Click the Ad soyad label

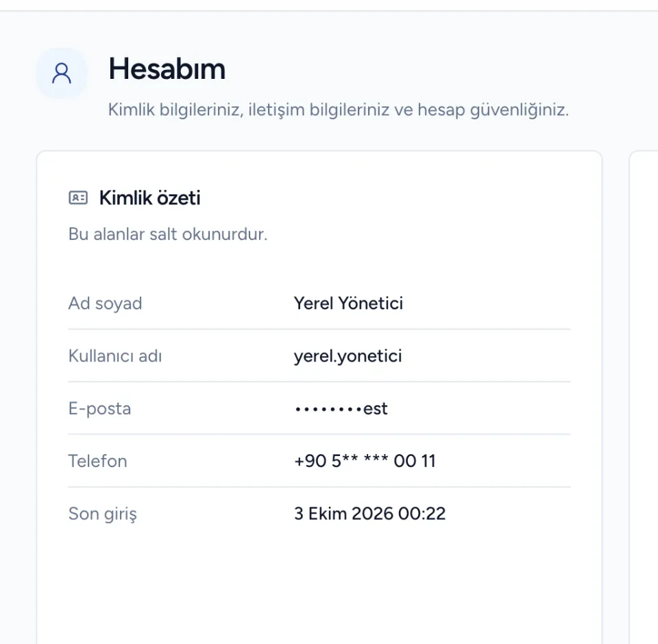coord(106,303)
